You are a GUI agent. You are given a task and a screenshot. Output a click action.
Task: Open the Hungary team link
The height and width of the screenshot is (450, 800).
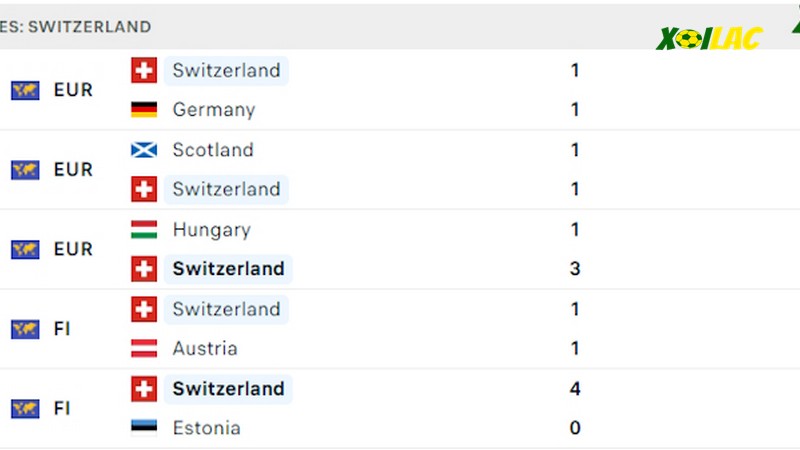coord(212,230)
